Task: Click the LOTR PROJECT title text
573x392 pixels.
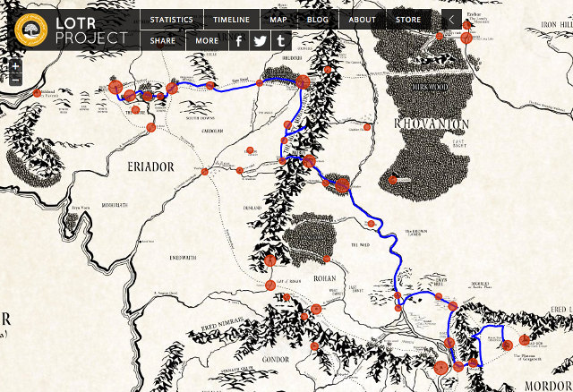Action: point(91,30)
